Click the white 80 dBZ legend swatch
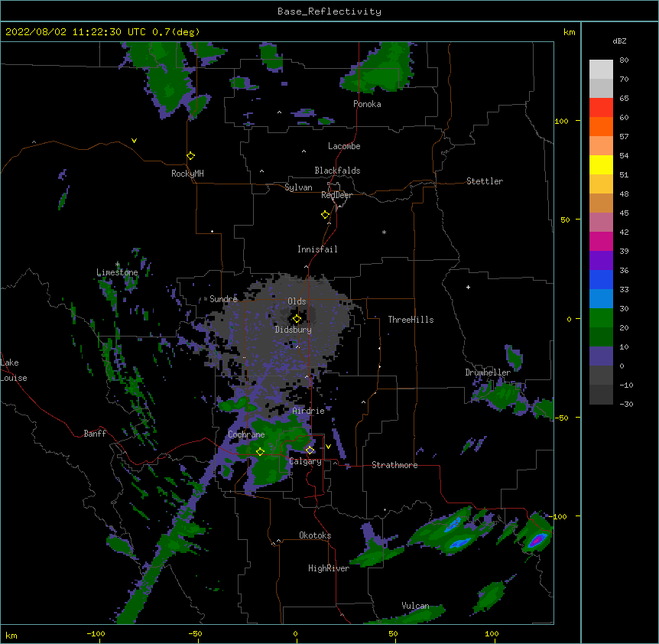The width and height of the screenshot is (659, 644). [x=601, y=69]
